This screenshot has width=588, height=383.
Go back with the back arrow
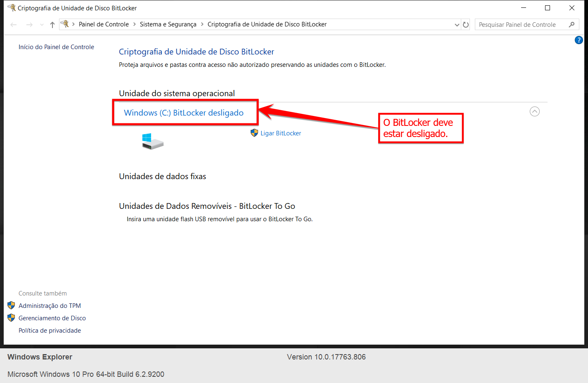(x=14, y=25)
